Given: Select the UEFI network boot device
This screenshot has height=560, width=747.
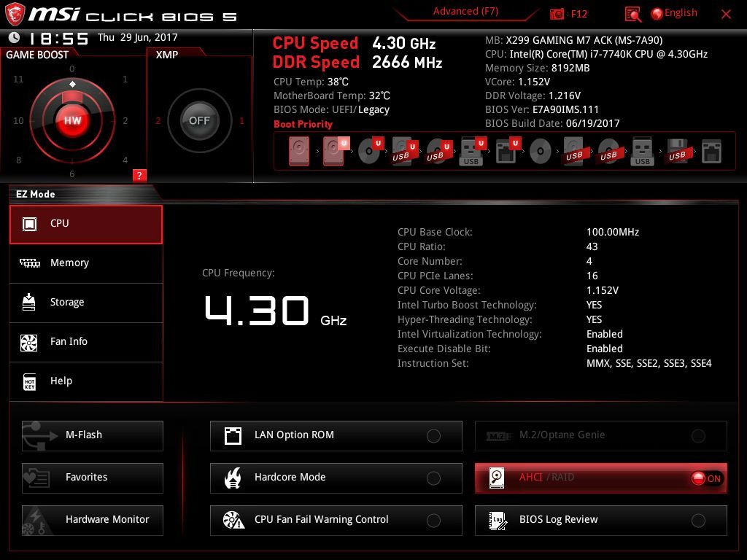Looking at the screenshot, I should tap(508, 151).
